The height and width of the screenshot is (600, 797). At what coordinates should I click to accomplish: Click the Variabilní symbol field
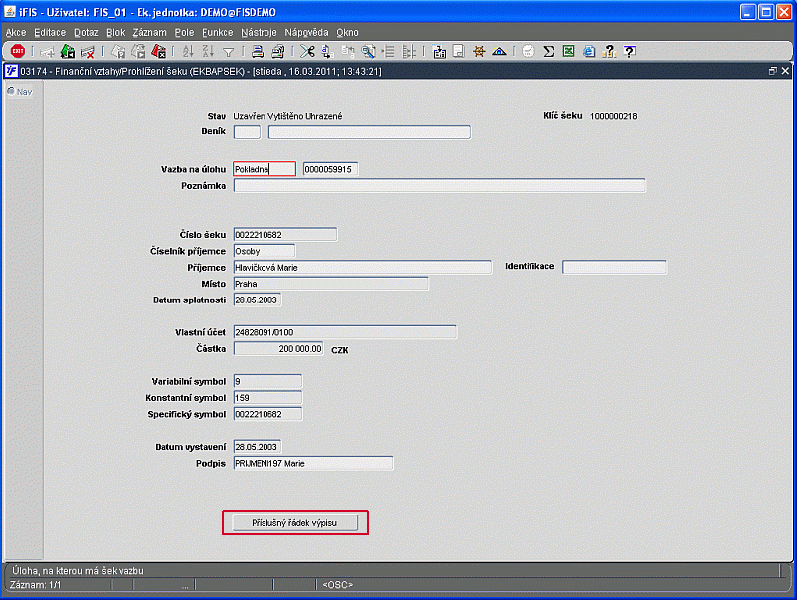pos(268,381)
